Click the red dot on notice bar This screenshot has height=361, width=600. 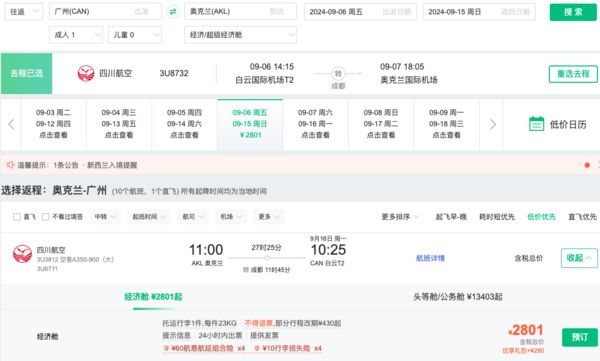click(587, 165)
